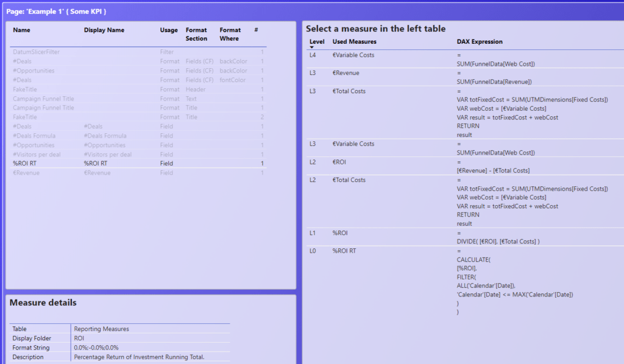The height and width of the screenshot is (364, 624).
Task: Click the Format Where column header
Action: pos(230,34)
